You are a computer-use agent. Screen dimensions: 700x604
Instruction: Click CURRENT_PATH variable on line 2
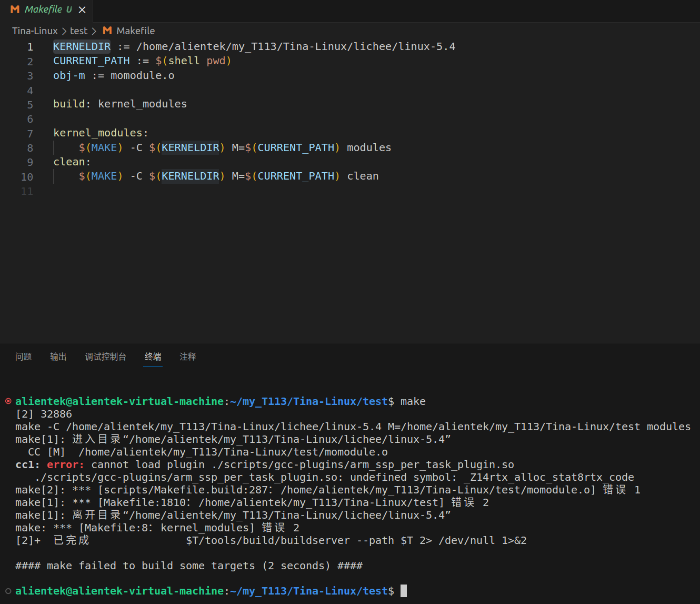tap(92, 61)
